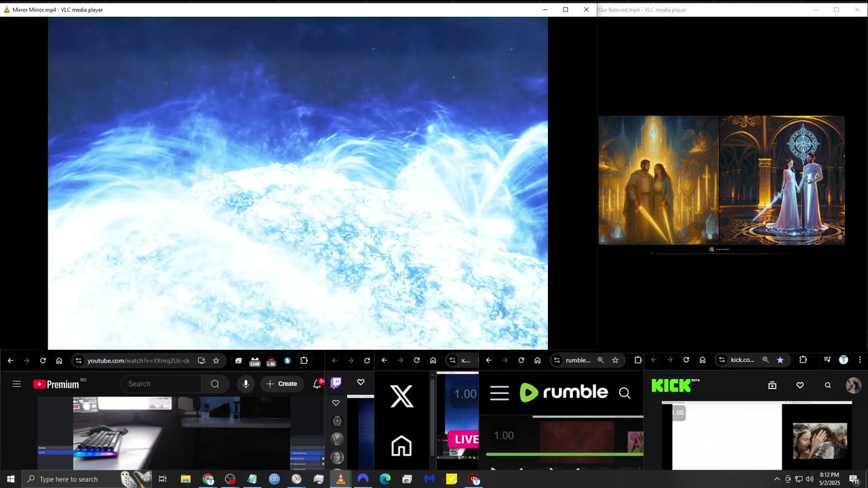The width and height of the screenshot is (868, 488).
Task: Click the back arrow in the YouTube browser window
Action: (x=10, y=361)
